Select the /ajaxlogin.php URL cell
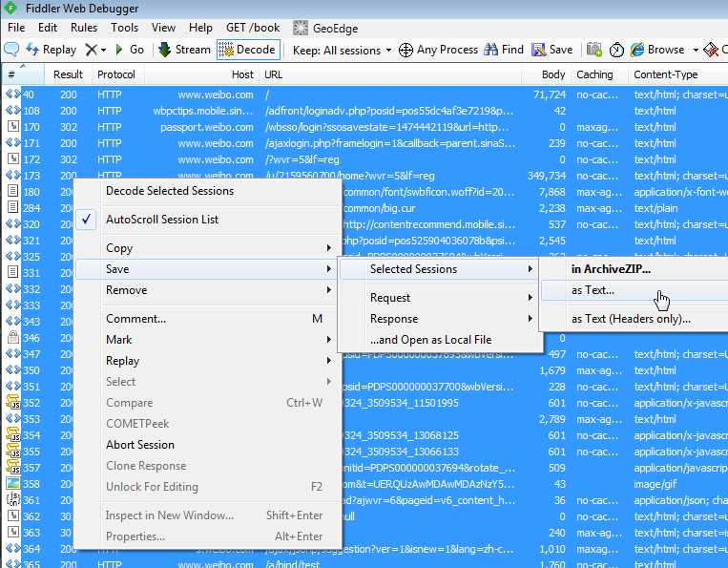This screenshot has height=568, width=728. click(390, 143)
